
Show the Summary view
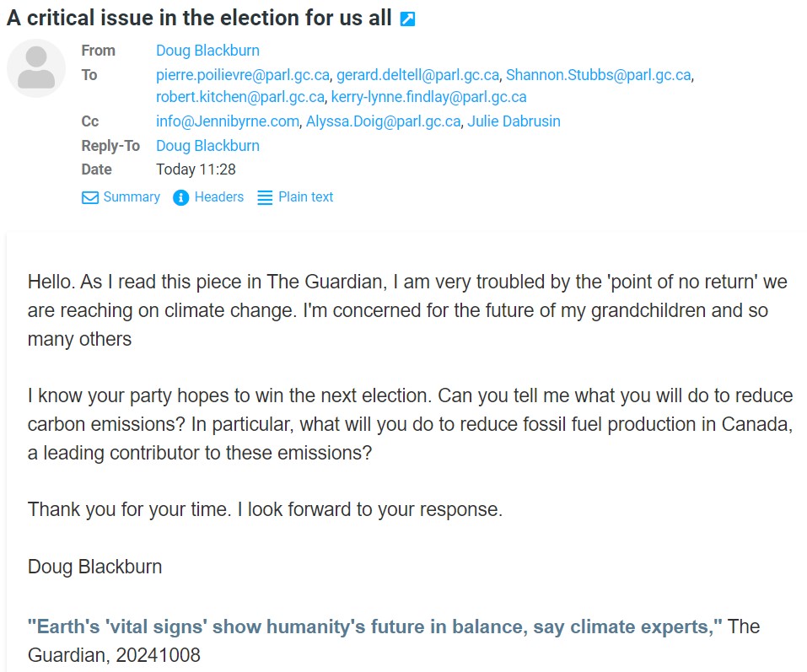[x=131, y=197]
